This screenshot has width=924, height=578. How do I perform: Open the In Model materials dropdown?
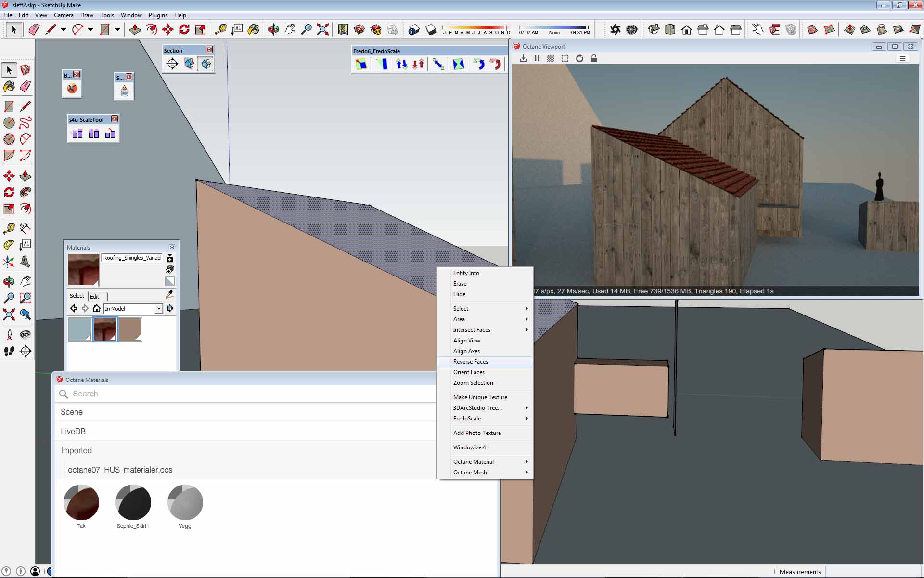[158, 309]
